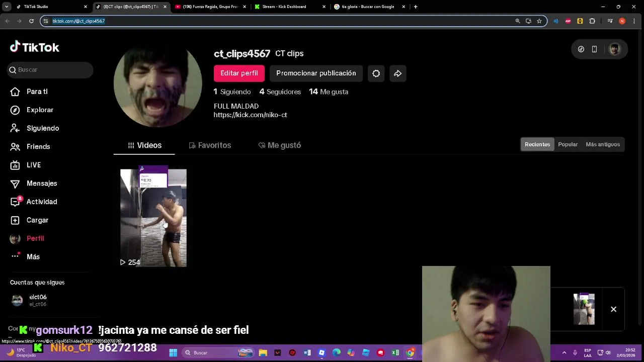Switch to tia gloria Google search tab
Viewport: 644px width, 362px height.
click(x=369, y=7)
